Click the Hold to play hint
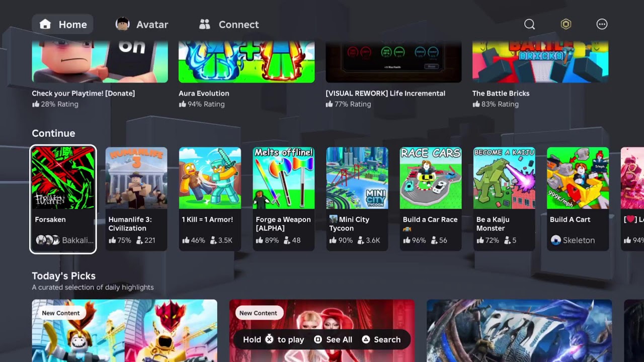The image size is (644, 362). click(273, 340)
